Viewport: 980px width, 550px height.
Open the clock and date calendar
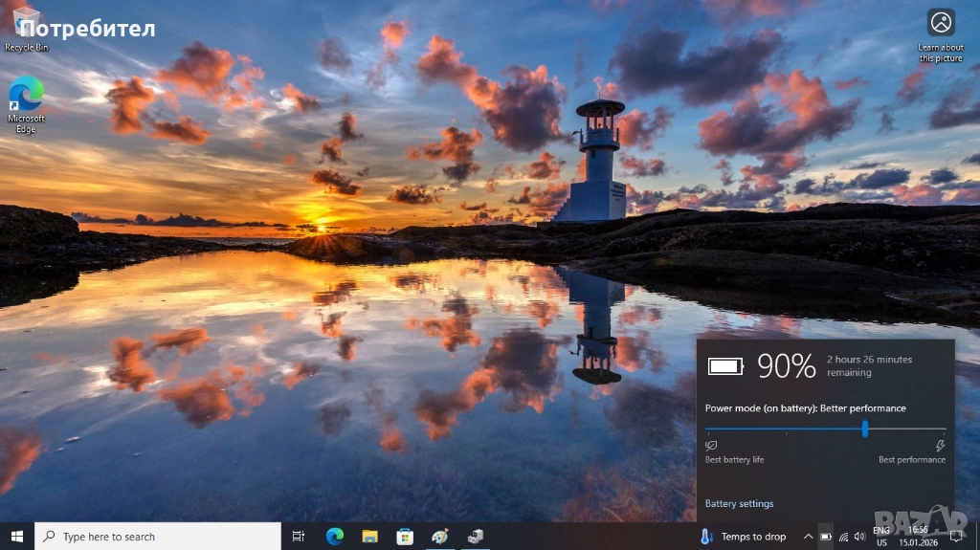click(x=918, y=536)
